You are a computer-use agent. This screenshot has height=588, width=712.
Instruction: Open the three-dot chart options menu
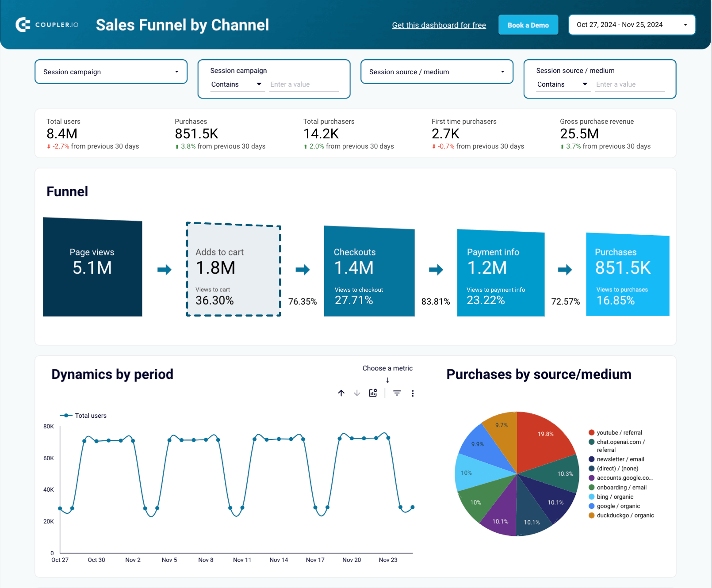click(413, 393)
